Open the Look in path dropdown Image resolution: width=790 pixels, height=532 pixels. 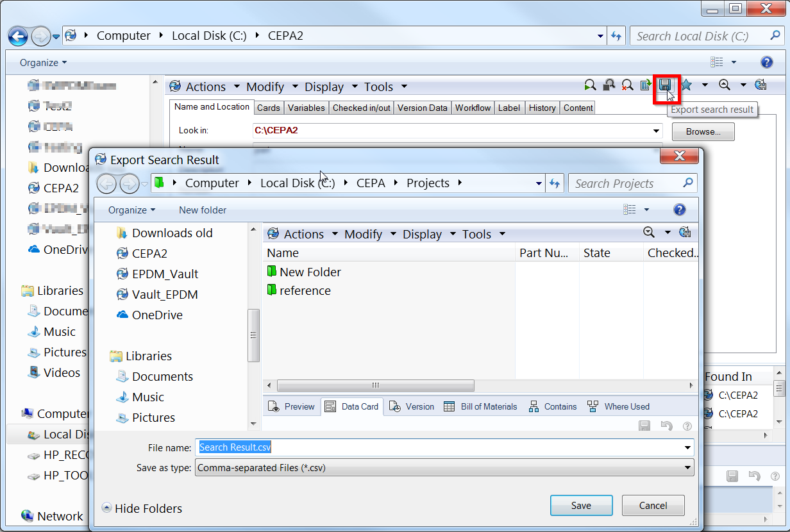coord(656,131)
